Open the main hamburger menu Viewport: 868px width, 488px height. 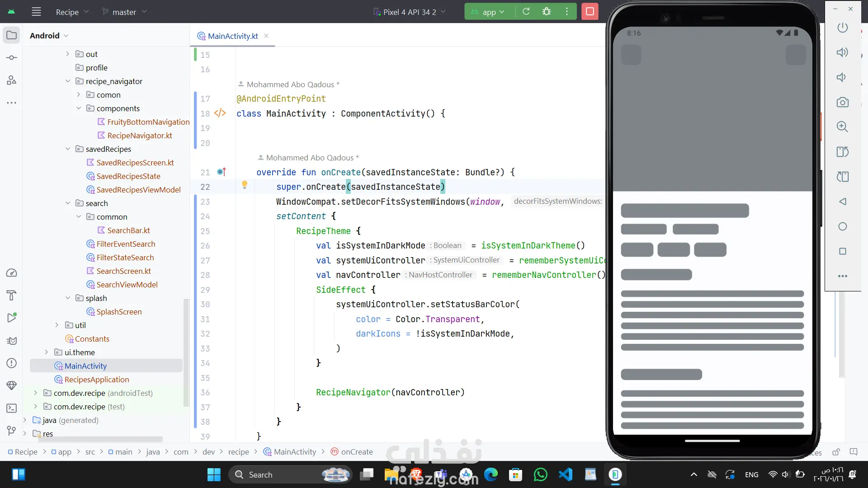[36, 12]
